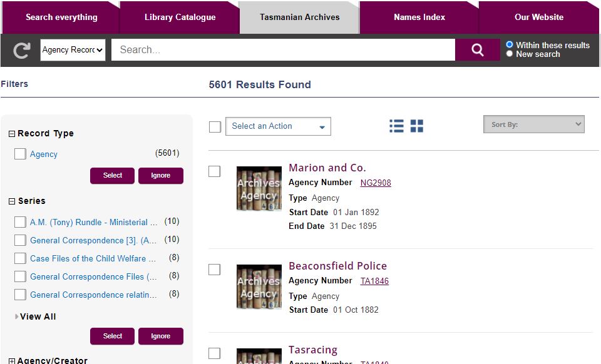The width and height of the screenshot is (601, 364).
Task: Open the 'Sort By' dropdown
Action: (533, 124)
